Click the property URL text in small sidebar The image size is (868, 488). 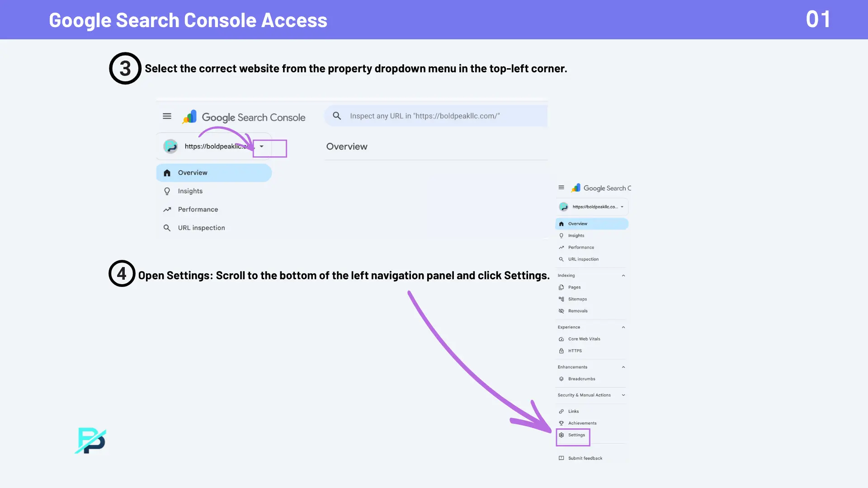pyautogui.click(x=595, y=207)
